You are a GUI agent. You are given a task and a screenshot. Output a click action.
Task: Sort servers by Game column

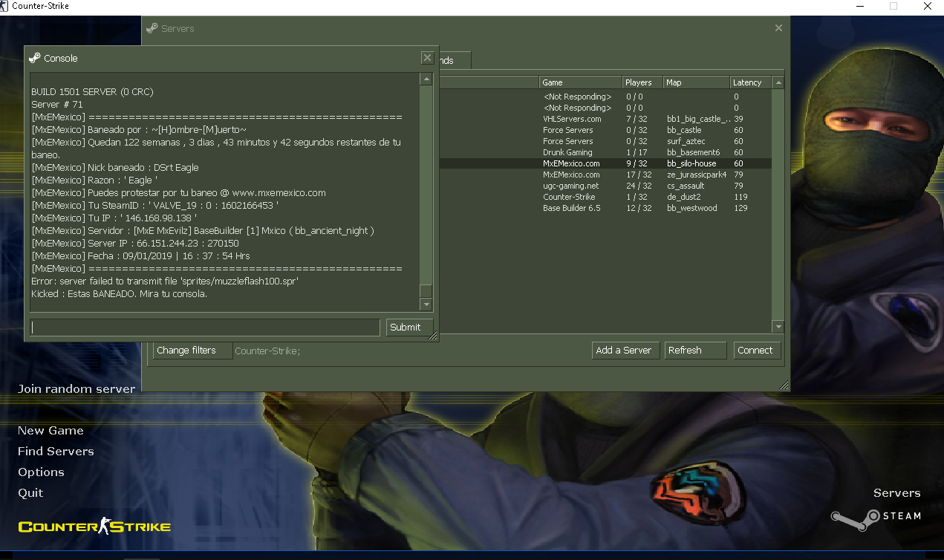pyautogui.click(x=580, y=82)
